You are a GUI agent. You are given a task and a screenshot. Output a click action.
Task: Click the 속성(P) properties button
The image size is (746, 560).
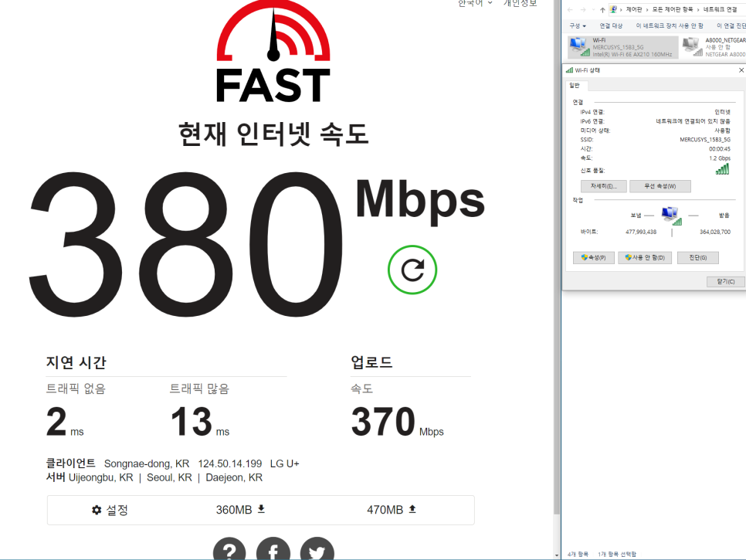coord(593,257)
